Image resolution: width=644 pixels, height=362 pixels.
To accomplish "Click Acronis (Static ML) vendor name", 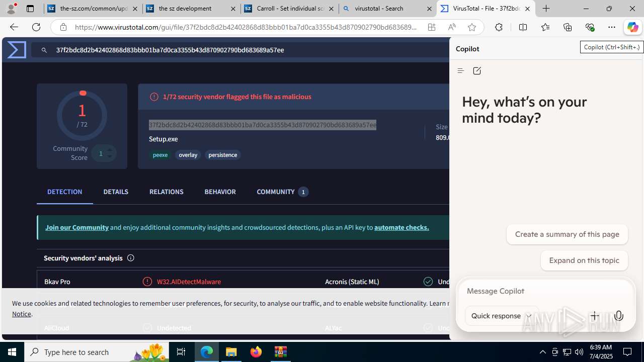I will [x=352, y=282].
